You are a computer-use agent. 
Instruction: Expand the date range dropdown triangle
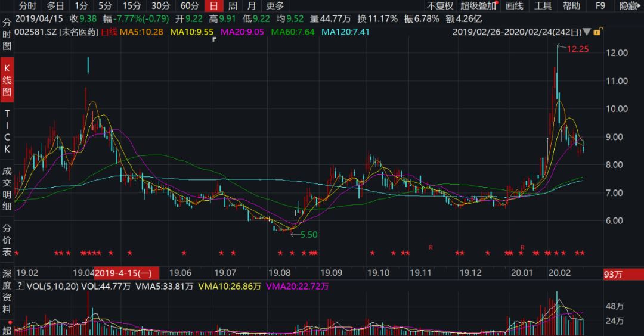(587, 32)
